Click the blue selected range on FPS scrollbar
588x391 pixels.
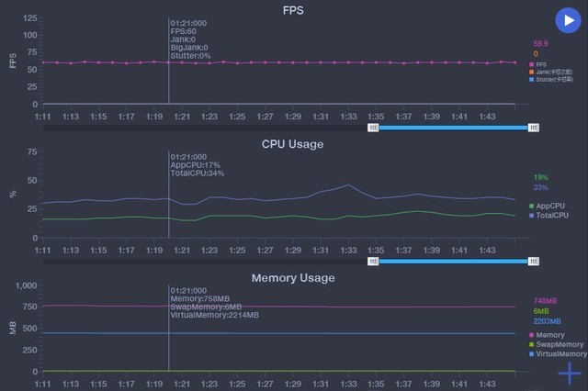[x=453, y=128]
